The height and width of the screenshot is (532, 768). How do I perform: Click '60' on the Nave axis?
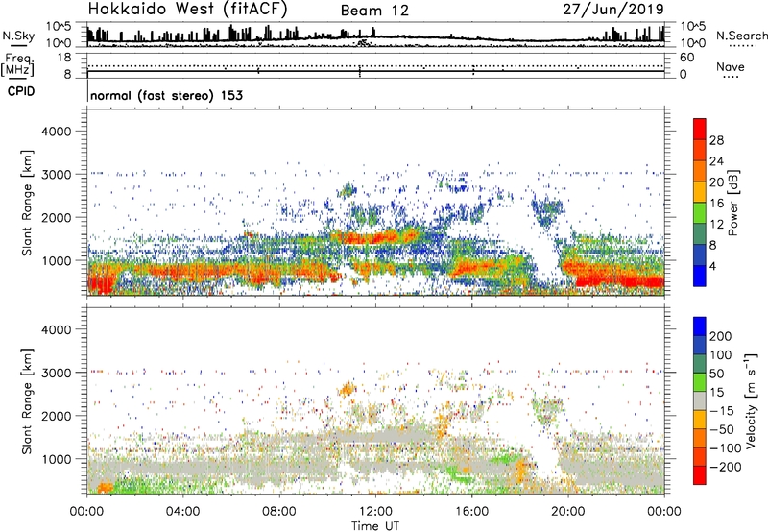[686, 58]
